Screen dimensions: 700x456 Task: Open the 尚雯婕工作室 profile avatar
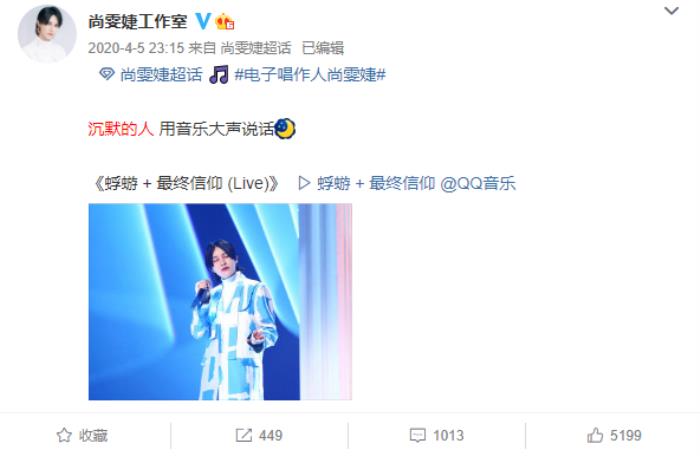tap(47, 34)
